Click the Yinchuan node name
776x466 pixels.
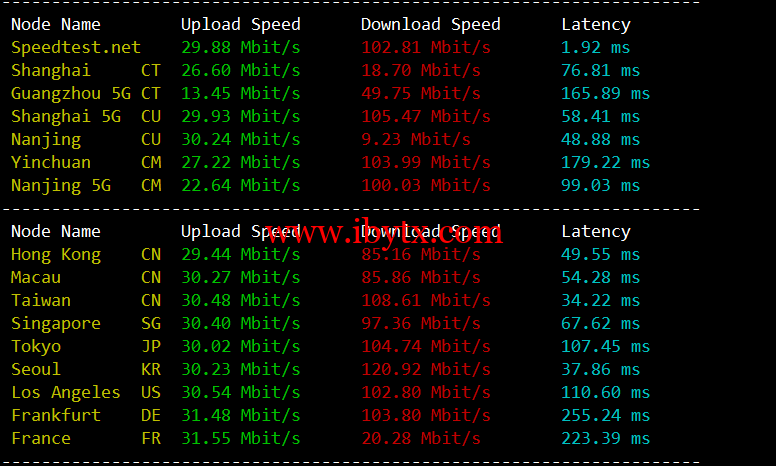pyautogui.click(x=51, y=162)
